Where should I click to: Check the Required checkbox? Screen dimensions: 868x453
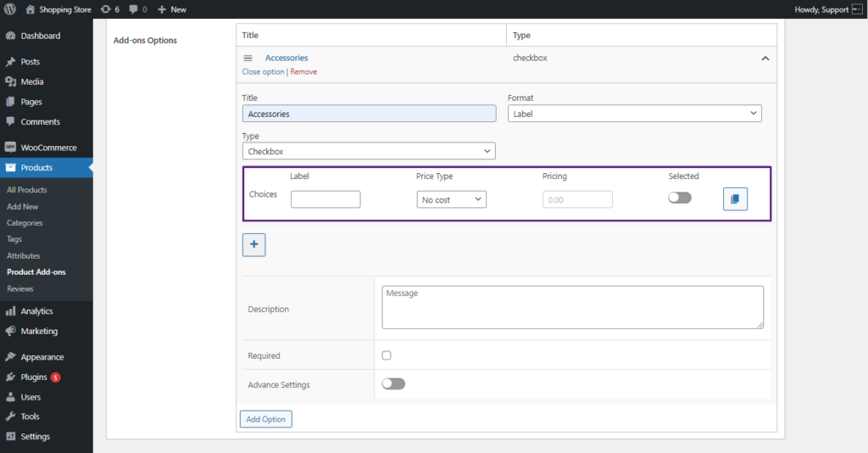click(x=387, y=355)
